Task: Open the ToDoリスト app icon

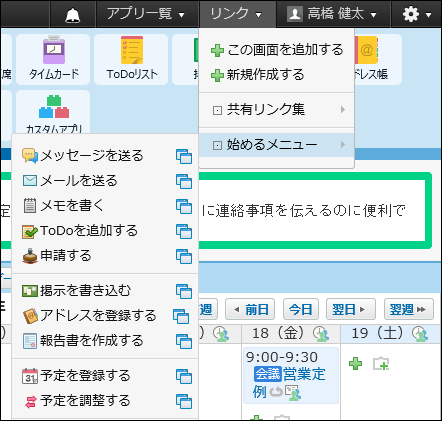Action: click(x=131, y=59)
